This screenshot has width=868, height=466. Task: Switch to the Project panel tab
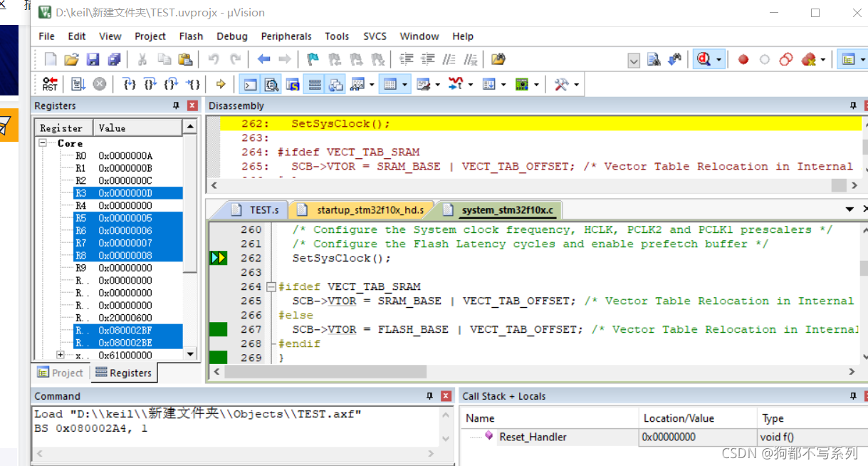[x=61, y=373]
